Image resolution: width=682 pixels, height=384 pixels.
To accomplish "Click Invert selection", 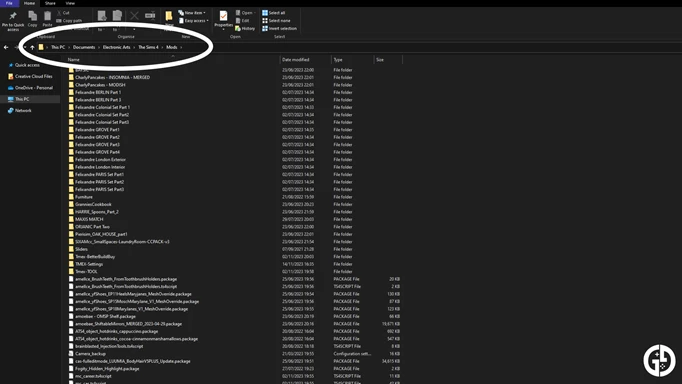I will 279,28.
